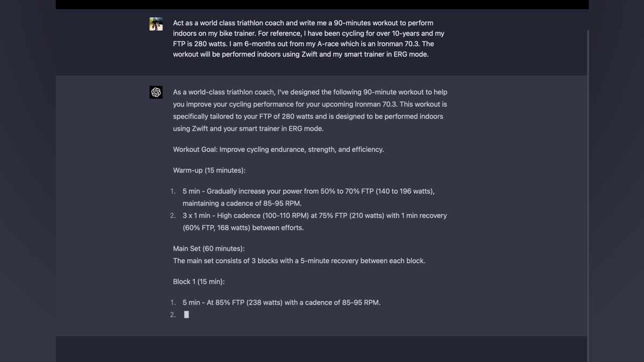The image size is (644, 362).
Task: Click the empty dark area below the response
Action: tap(322, 349)
